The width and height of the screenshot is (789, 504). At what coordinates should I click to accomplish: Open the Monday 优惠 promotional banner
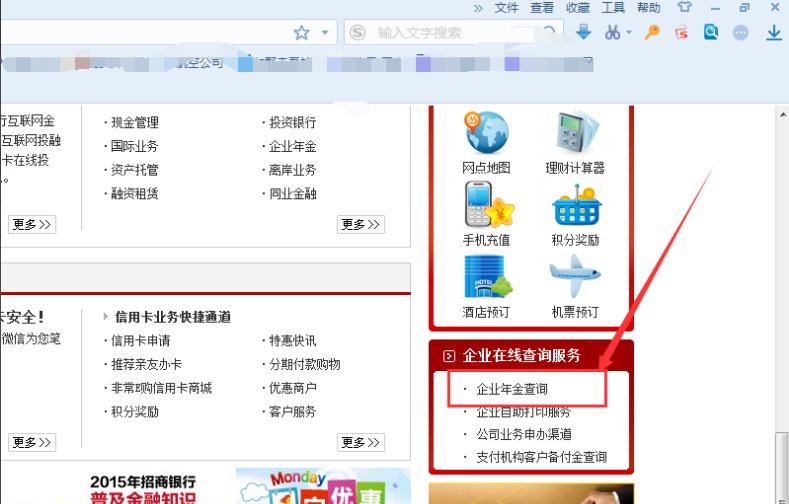click(x=323, y=486)
